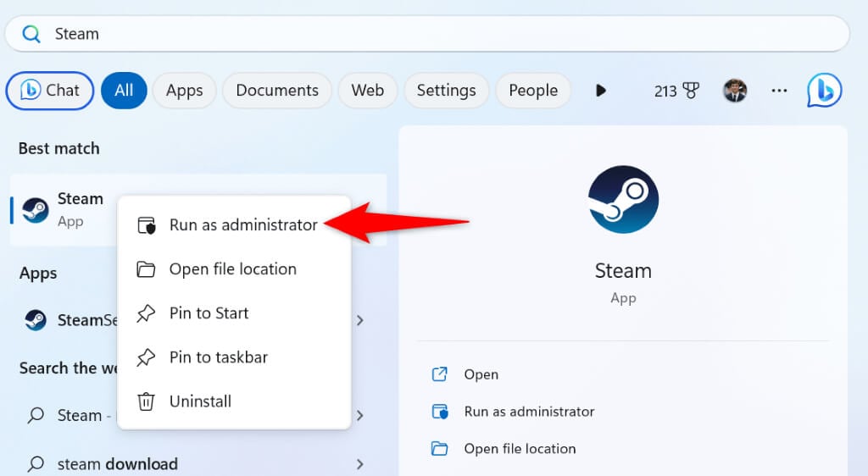Viewport: 868px width, 476px height.
Task: Open the three-dot more options menu
Action: coord(780,91)
